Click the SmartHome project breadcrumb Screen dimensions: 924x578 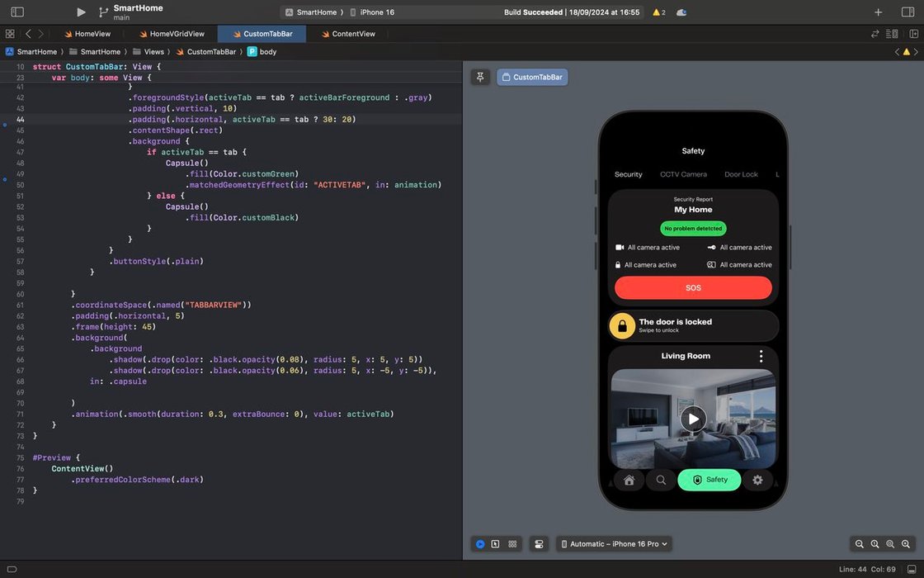click(31, 51)
